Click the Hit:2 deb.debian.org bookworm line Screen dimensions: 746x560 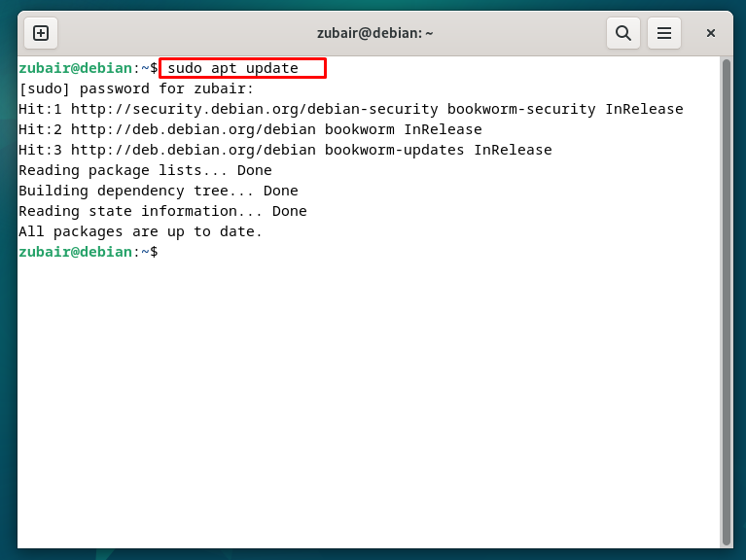(250, 129)
